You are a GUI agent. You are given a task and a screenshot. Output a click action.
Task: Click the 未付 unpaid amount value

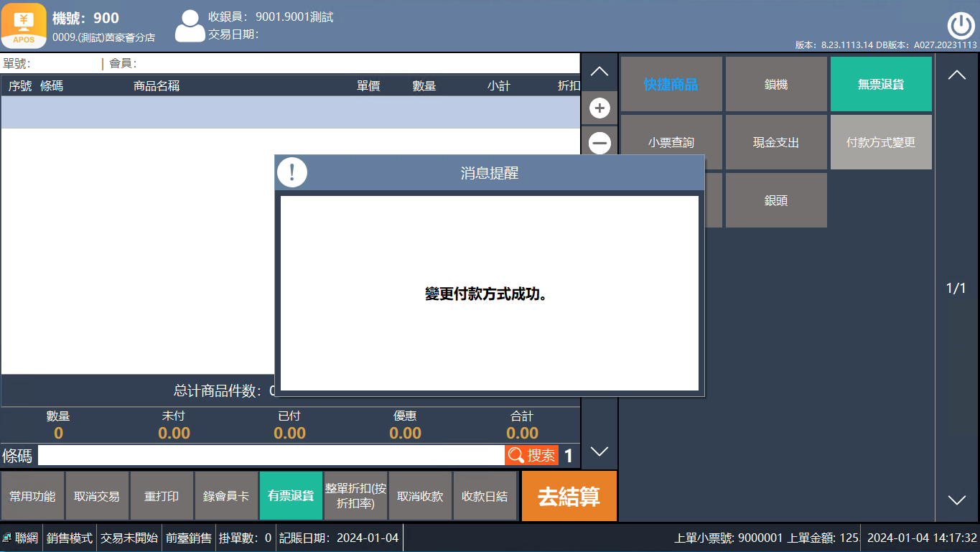174,433
